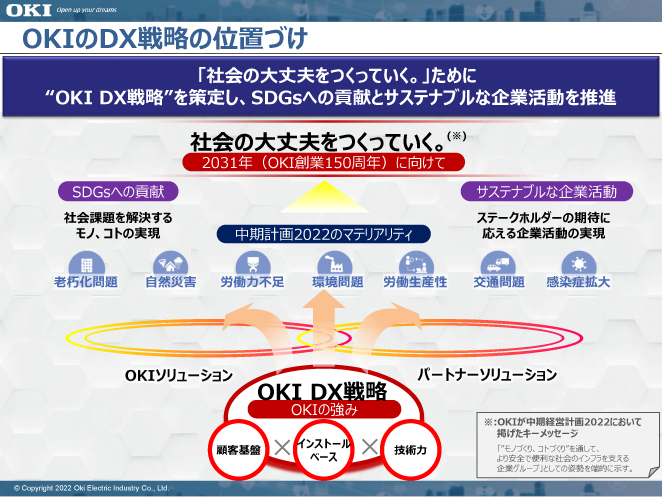This screenshot has width=662, height=497.
Task: Click the straight orange up arrow in center
Action: [324, 325]
